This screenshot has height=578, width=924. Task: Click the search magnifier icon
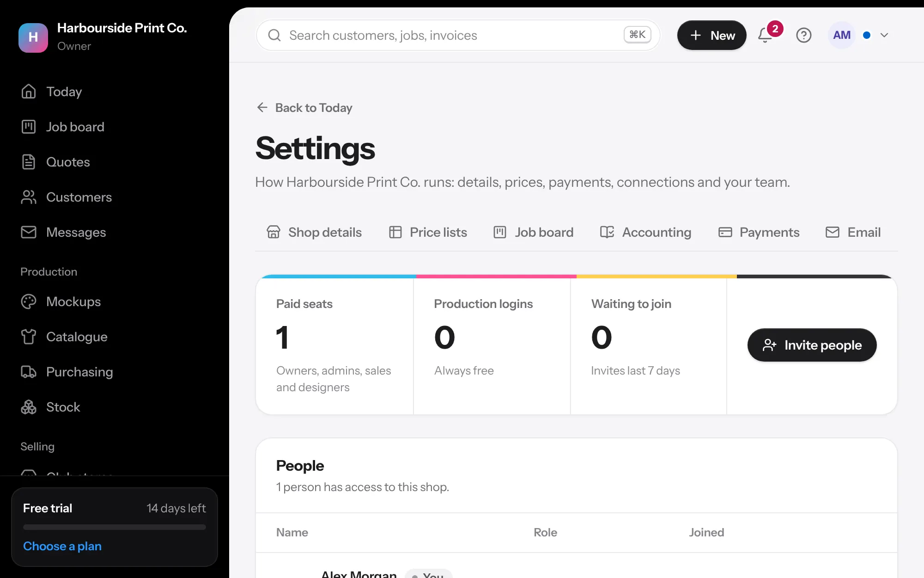pyautogui.click(x=274, y=35)
